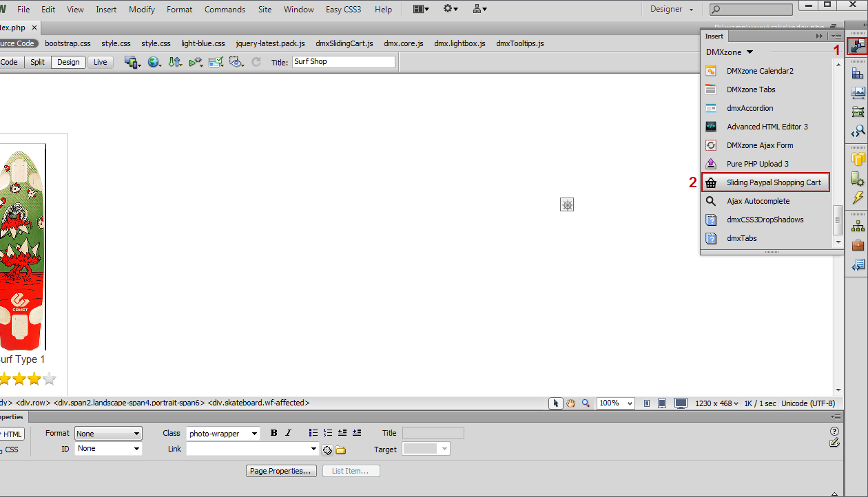Open the Format dropdown

click(x=108, y=434)
